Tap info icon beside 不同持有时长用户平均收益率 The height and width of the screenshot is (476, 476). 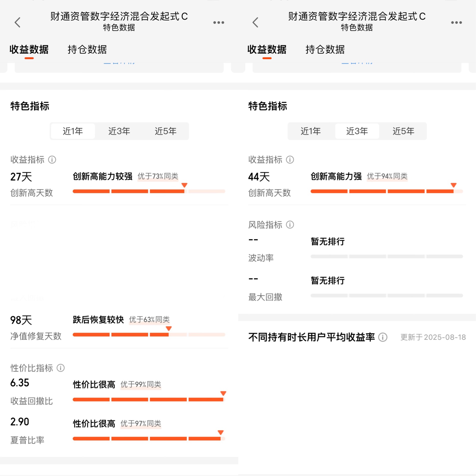[383, 337]
